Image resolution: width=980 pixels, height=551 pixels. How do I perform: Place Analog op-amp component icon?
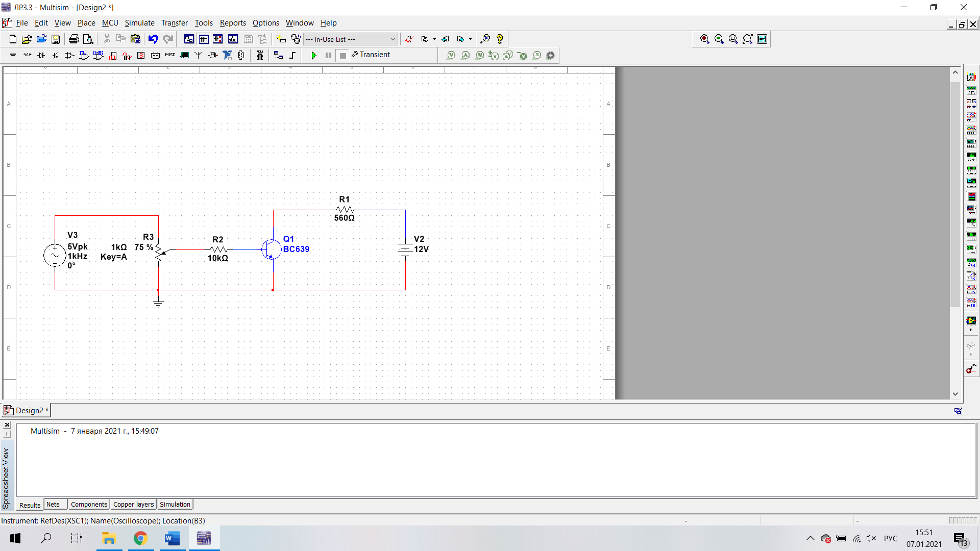(70, 55)
